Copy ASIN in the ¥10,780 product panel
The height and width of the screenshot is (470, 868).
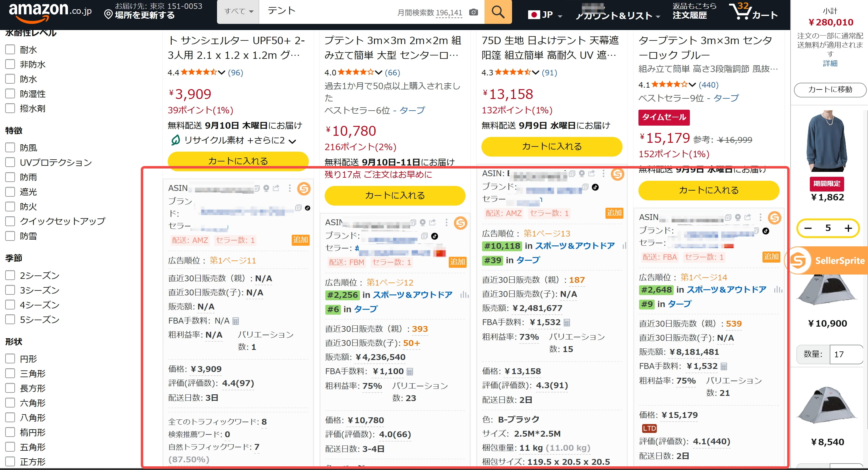tap(413, 222)
